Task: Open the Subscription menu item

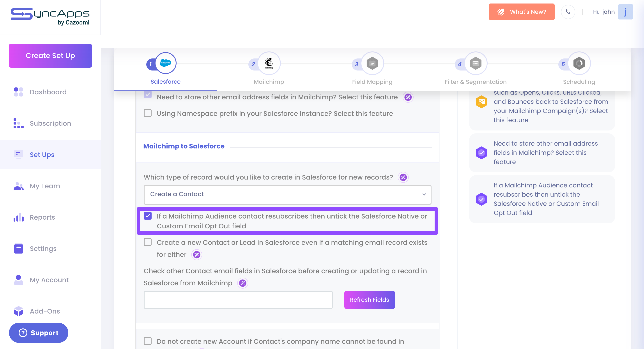Action: [x=50, y=123]
